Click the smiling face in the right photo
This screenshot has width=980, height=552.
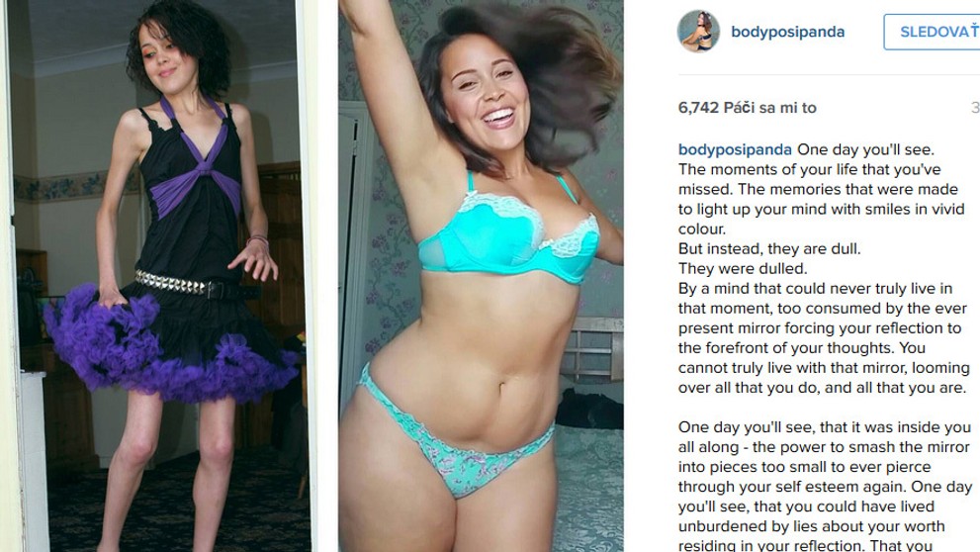(x=485, y=86)
